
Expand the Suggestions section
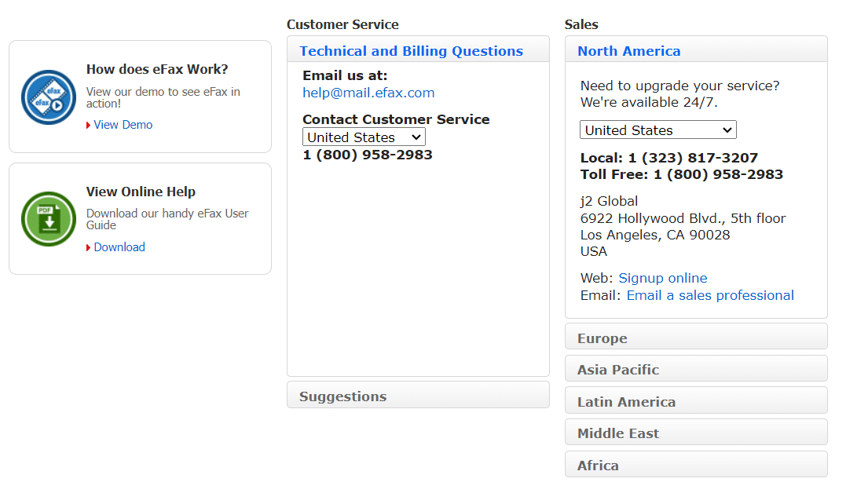coord(418,396)
